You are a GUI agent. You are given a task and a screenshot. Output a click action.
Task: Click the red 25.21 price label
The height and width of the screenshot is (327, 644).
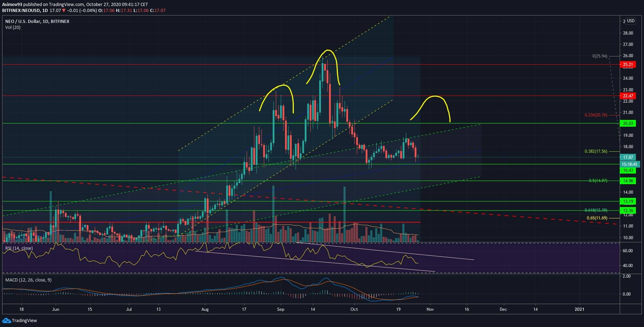coord(628,65)
